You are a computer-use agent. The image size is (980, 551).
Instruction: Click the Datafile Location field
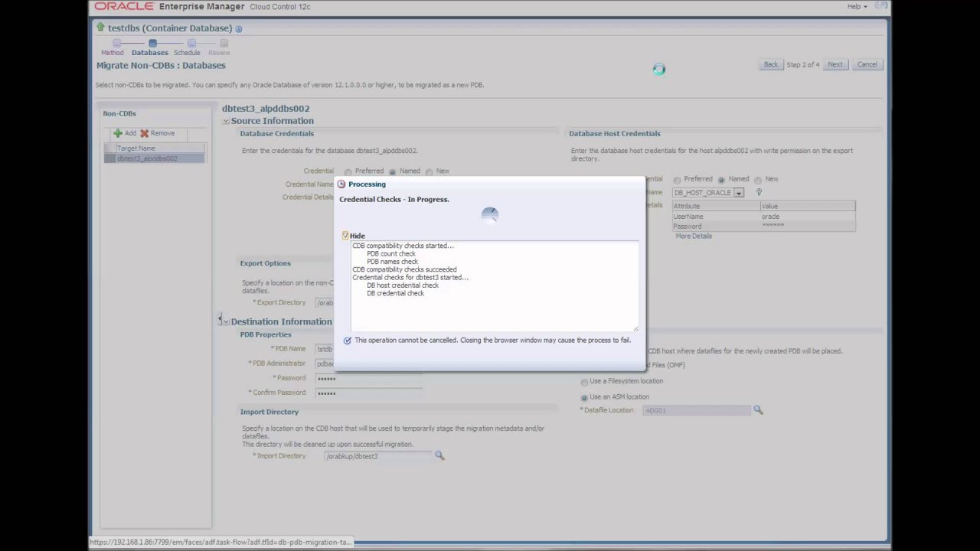coord(697,410)
